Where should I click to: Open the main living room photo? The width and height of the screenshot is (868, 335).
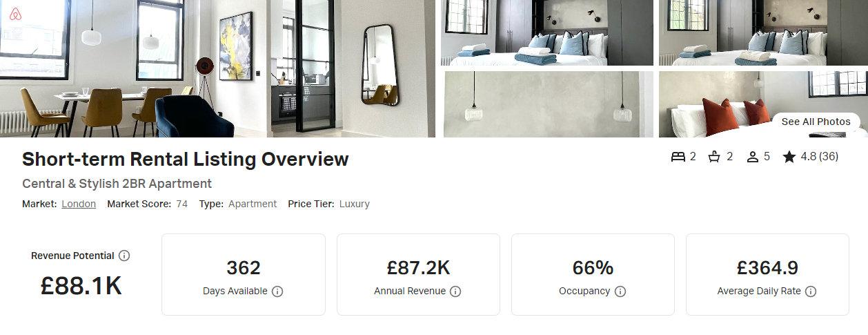218,68
